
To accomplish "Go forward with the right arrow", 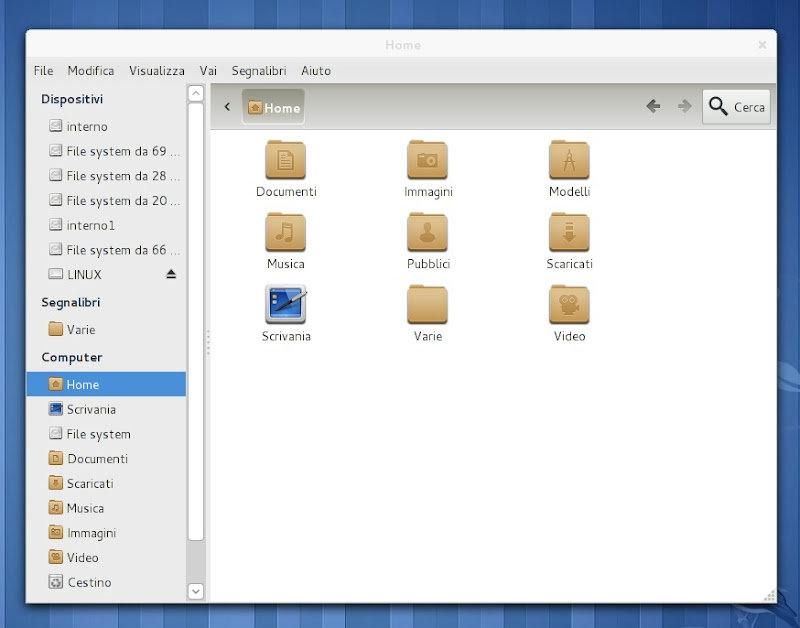I will pyautogui.click(x=684, y=106).
